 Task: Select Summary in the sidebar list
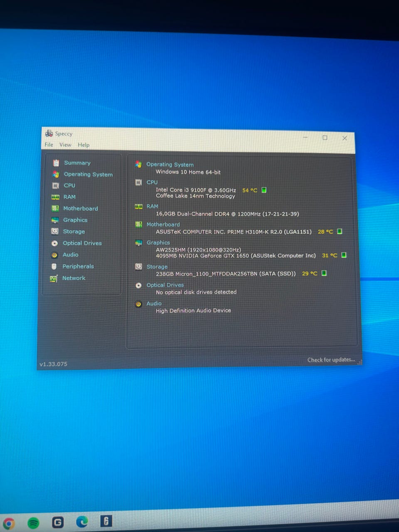tap(77, 163)
